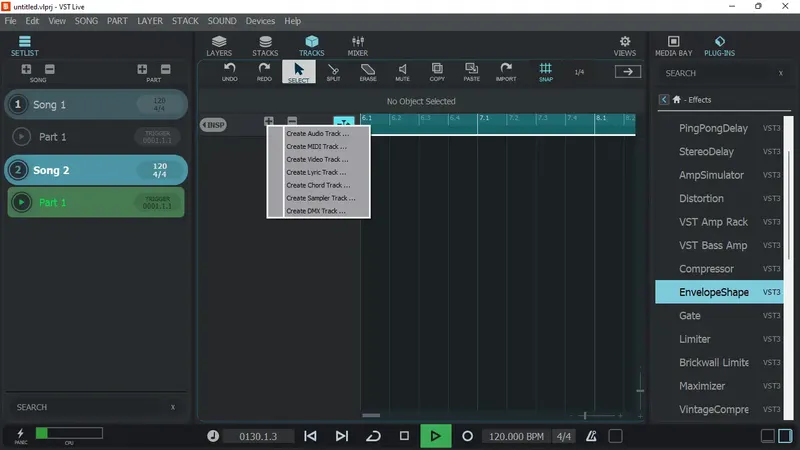Choose Create Video Track

click(317, 159)
